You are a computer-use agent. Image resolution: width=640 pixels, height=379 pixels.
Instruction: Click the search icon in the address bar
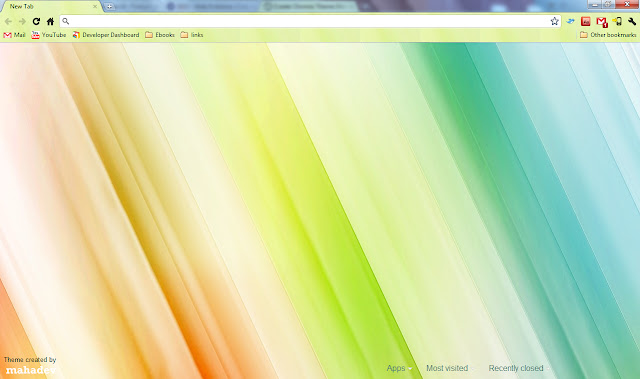[x=66, y=21]
